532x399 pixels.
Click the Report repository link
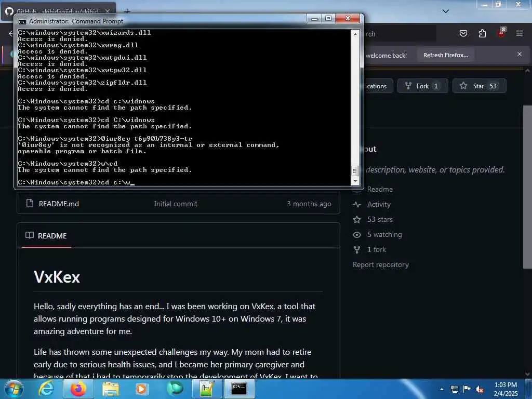click(381, 264)
